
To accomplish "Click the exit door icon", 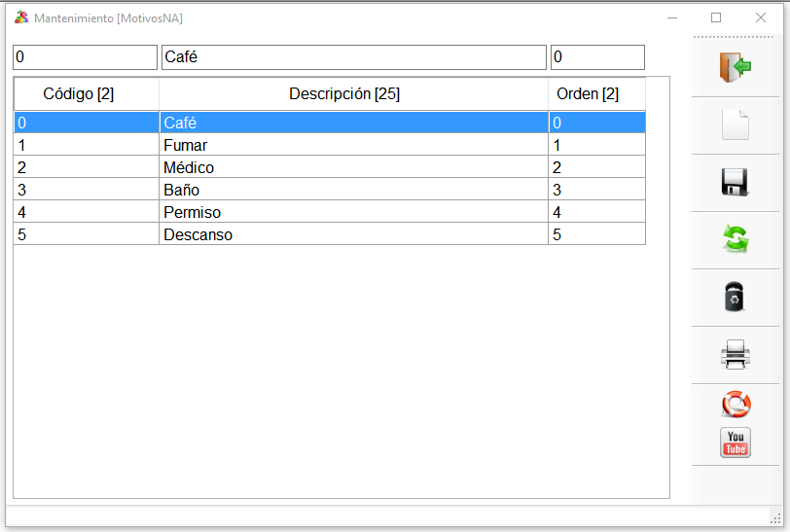I will tap(736, 67).
